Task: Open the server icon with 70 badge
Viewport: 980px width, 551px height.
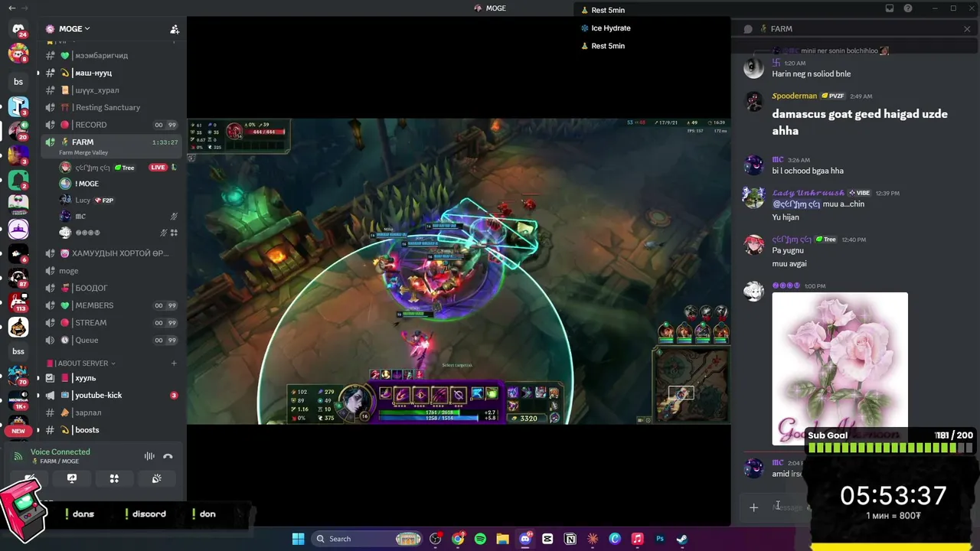Action: pyautogui.click(x=18, y=375)
